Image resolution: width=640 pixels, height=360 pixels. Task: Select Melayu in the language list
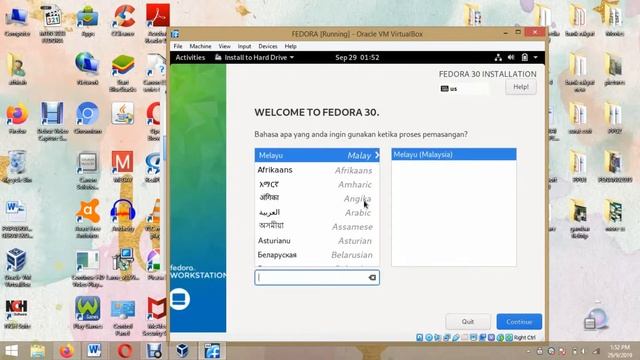pos(317,155)
